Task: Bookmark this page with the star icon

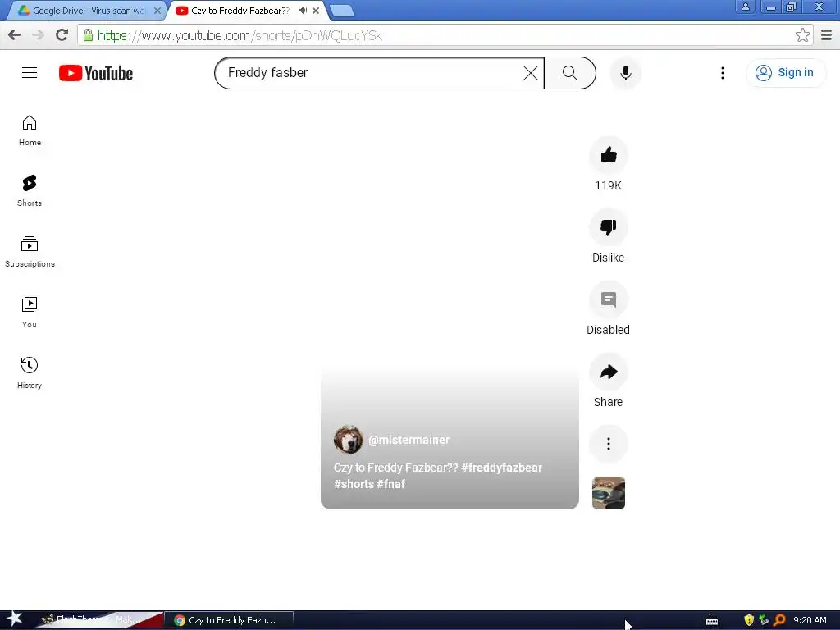Action: pos(802,35)
